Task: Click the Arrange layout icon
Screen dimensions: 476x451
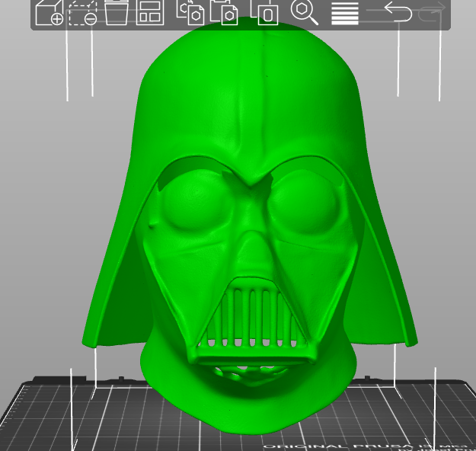Action: pos(150,12)
